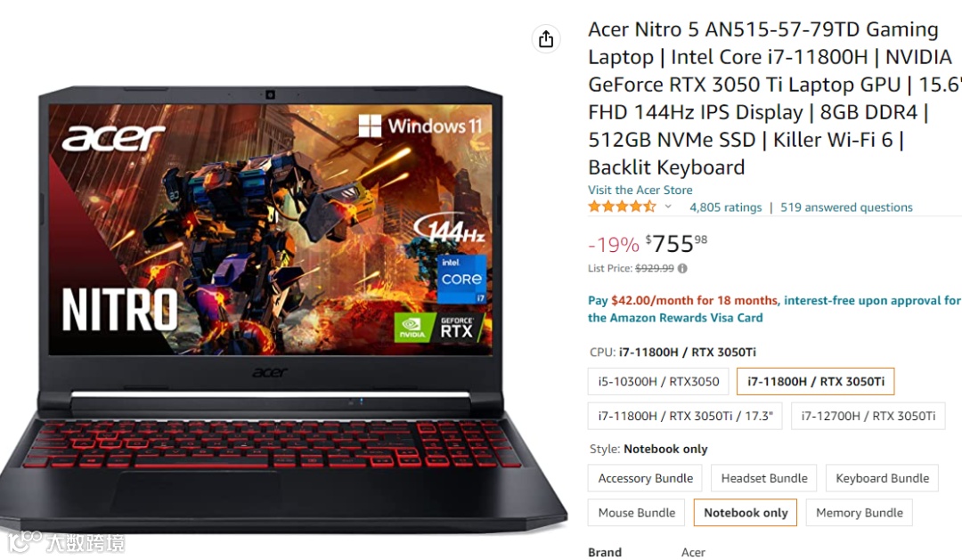The image size is (962, 560).
Task: Select i5-10300H / RTX3050 CPU option
Action: click(x=658, y=382)
